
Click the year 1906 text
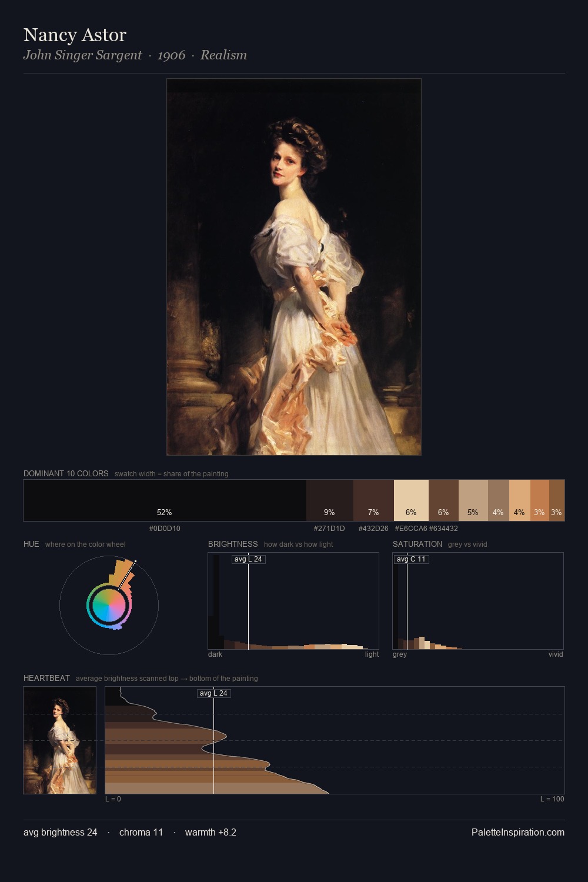click(171, 55)
